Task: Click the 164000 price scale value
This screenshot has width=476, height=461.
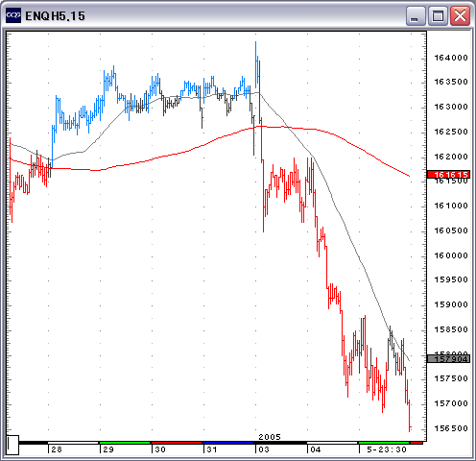Action: click(451, 58)
